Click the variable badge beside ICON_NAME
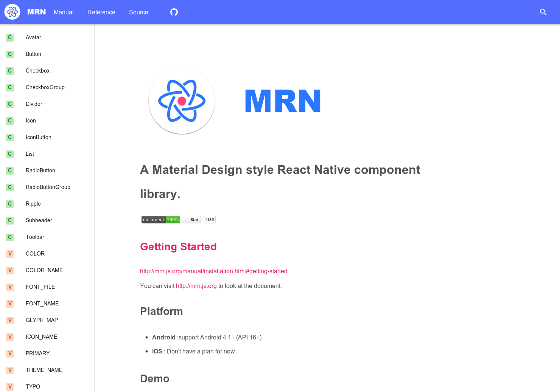 point(10,337)
